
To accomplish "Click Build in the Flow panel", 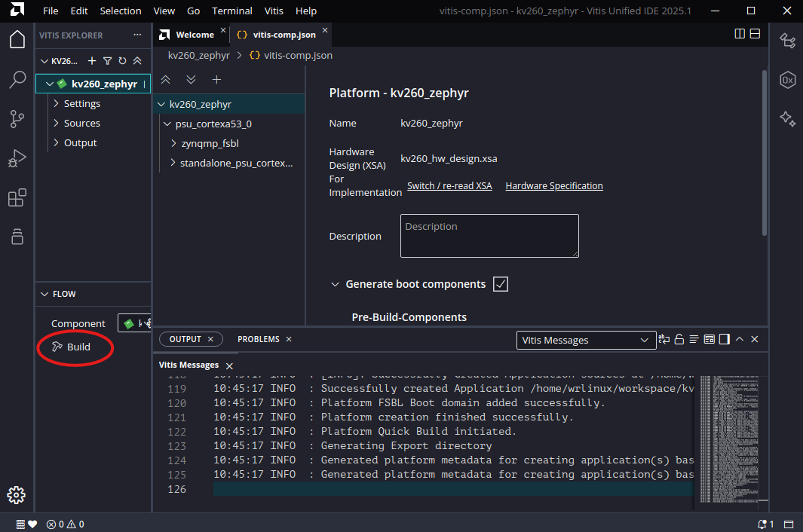I will 78,347.
